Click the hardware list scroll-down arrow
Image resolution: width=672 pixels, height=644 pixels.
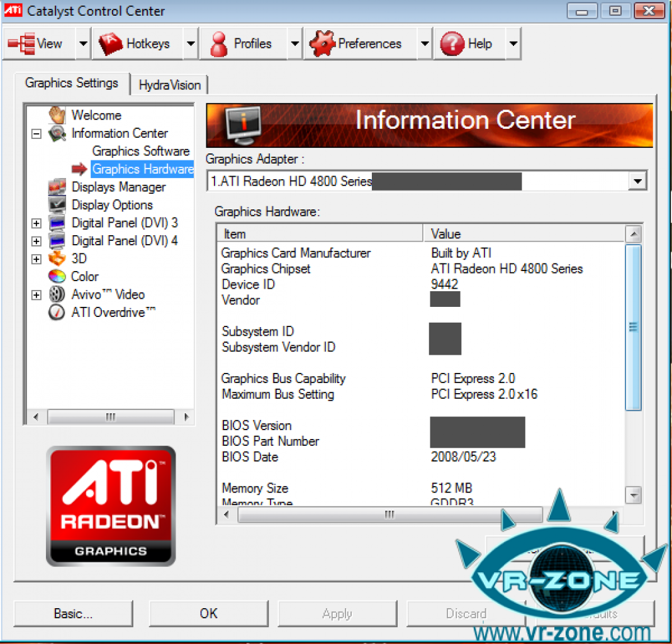633,496
